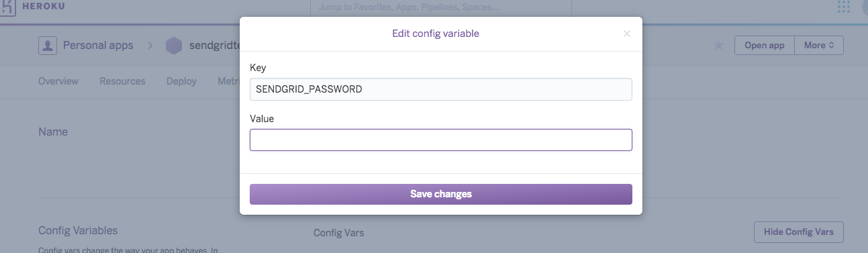Open the apps grid menu icon
This screenshot has height=253, width=868.
tap(844, 7)
